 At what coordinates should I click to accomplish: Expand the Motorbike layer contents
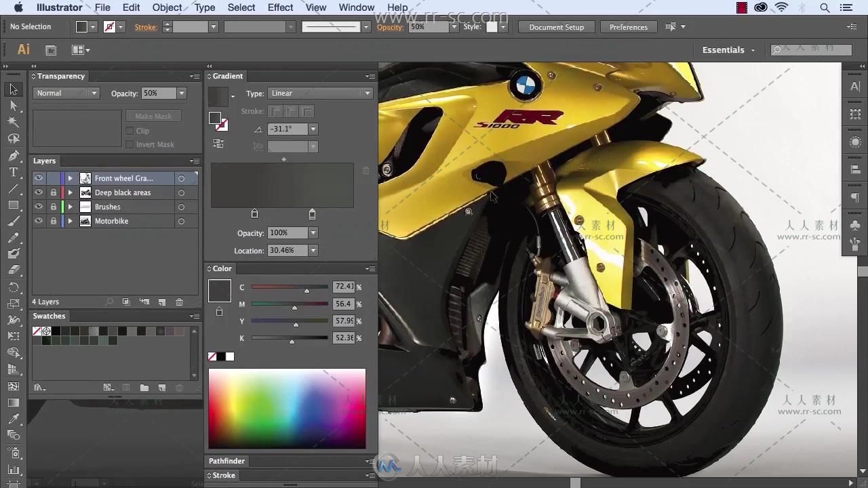click(x=70, y=221)
